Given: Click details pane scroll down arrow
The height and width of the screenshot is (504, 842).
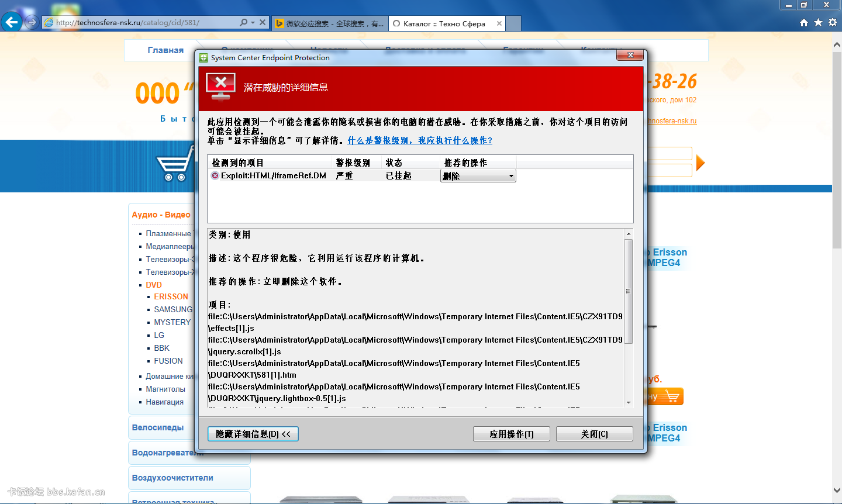Looking at the screenshot, I should [x=629, y=402].
